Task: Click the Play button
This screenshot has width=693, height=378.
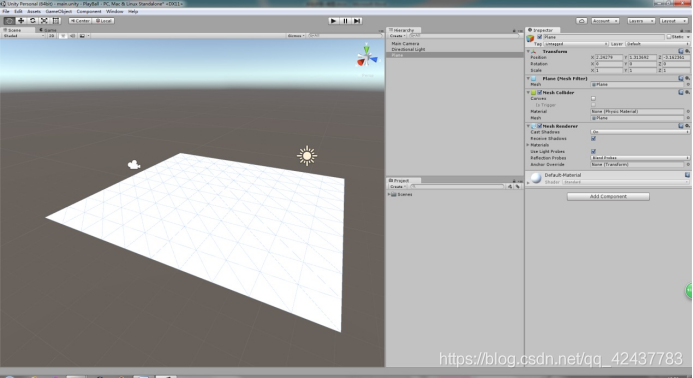Action: [334, 21]
